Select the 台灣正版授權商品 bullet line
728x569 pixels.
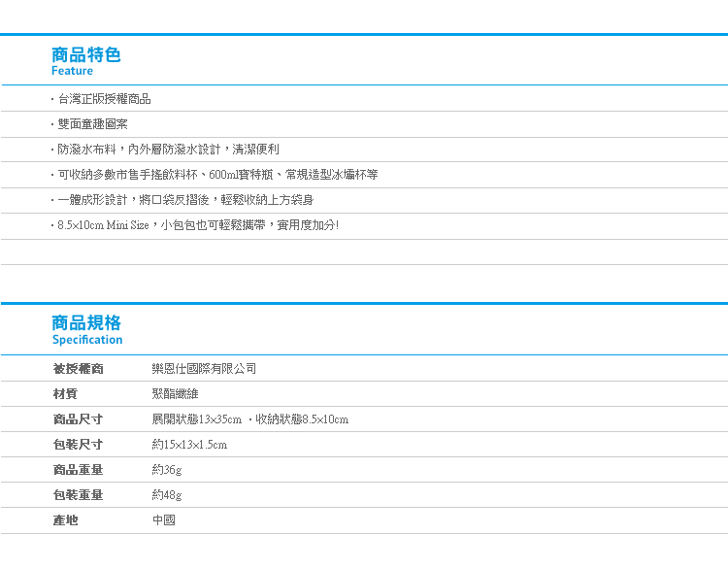click(x=104, y=99)
